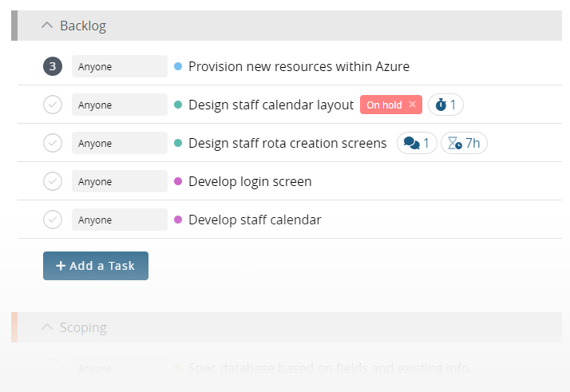Image resolution: width=570 pixels, height=392 pixels.
Task: Open comments bubble on Design staff rota creation screens
Action: click(417, 143)
